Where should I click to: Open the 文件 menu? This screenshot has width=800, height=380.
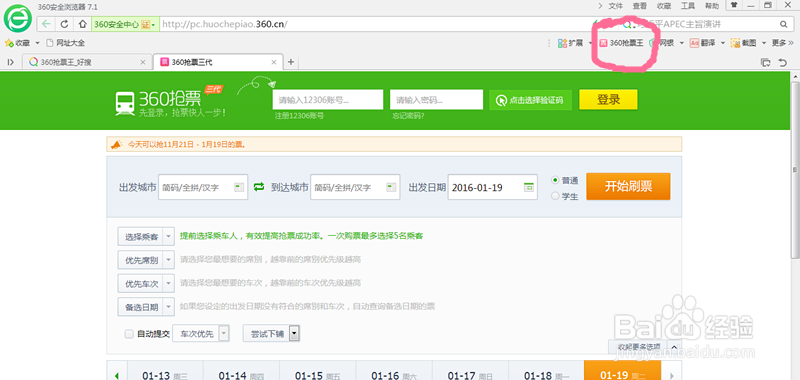click(x=616, y=6)
